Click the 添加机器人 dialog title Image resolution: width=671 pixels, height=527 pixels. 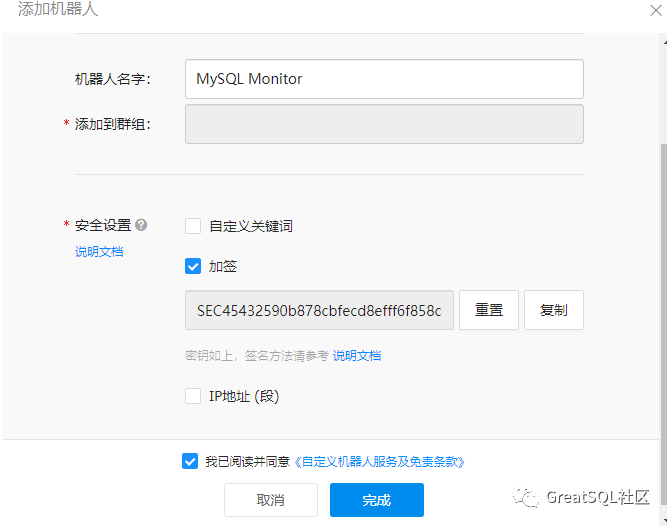coord(58,9)
